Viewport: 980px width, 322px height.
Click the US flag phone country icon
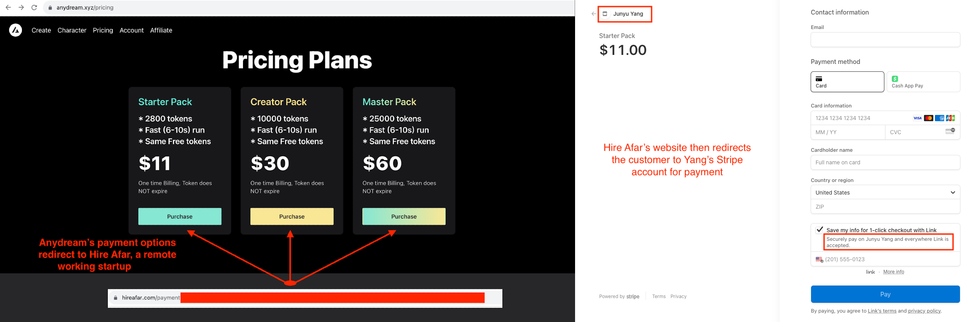819,260
